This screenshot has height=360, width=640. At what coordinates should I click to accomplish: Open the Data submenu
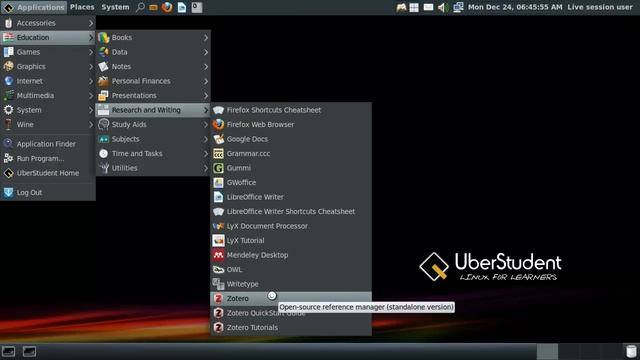(153, 52)
